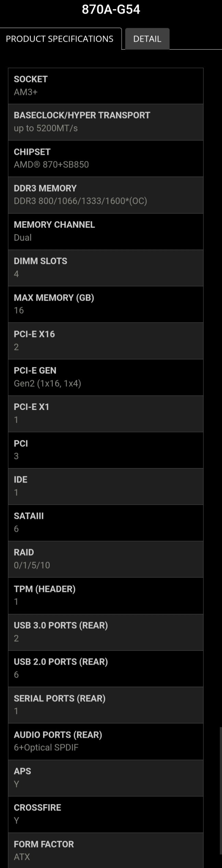Image resolution: width=222 pixels, height=868 pixels.
Task: Click the DIMM Slots row
Action: pos(106,268)
